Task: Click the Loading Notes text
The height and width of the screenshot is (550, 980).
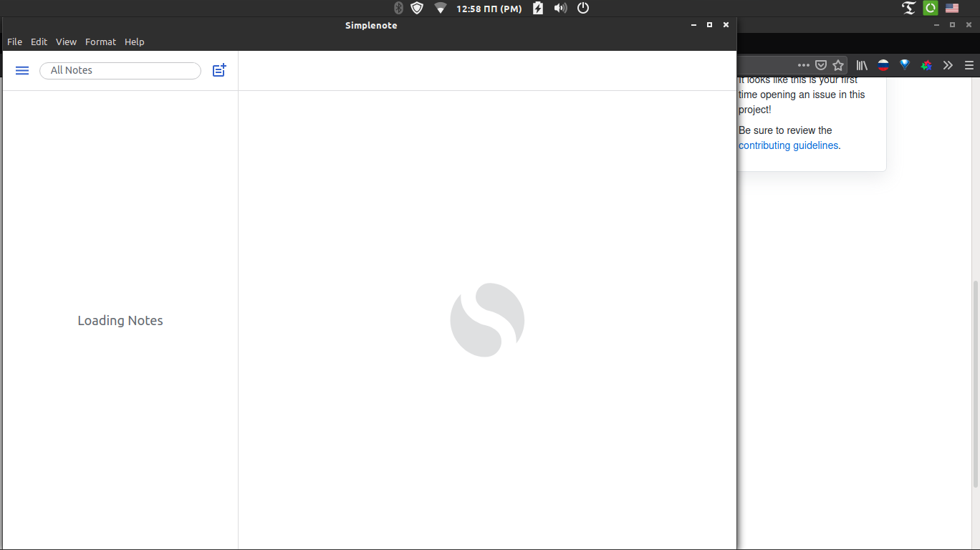Action: click(120, 320)
